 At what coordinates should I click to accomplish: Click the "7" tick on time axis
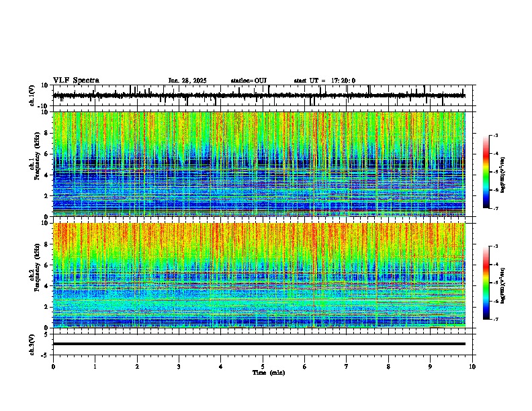pyautogui.click(x=347, y=367)
